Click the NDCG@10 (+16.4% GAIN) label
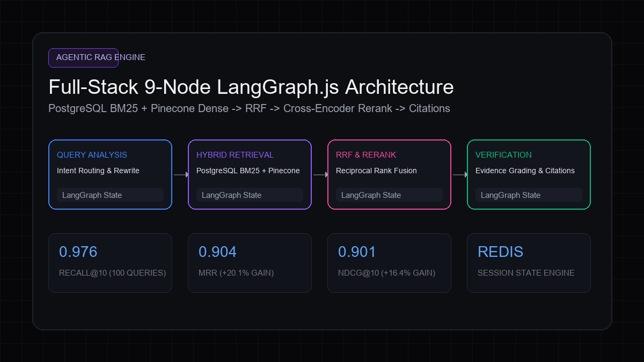Screen dimensions: 644x362 [x=387, y=273]
